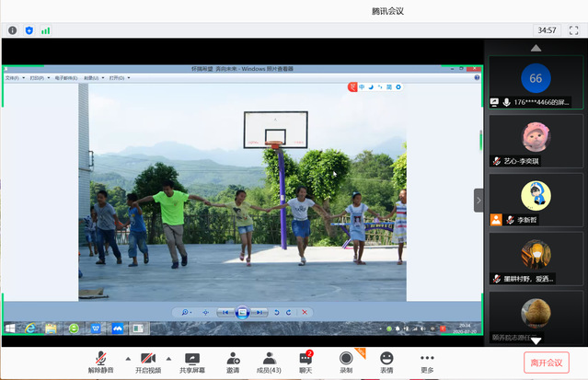Click the red 离开会议 button
This screenshot has height=380, width=588.
(x=544, y=362)
